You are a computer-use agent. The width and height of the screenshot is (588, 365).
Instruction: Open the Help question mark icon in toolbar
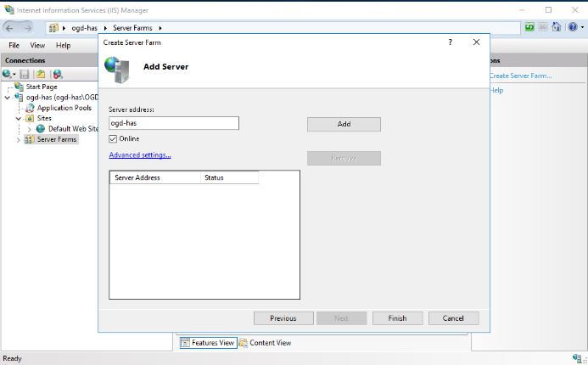[573, 27]
